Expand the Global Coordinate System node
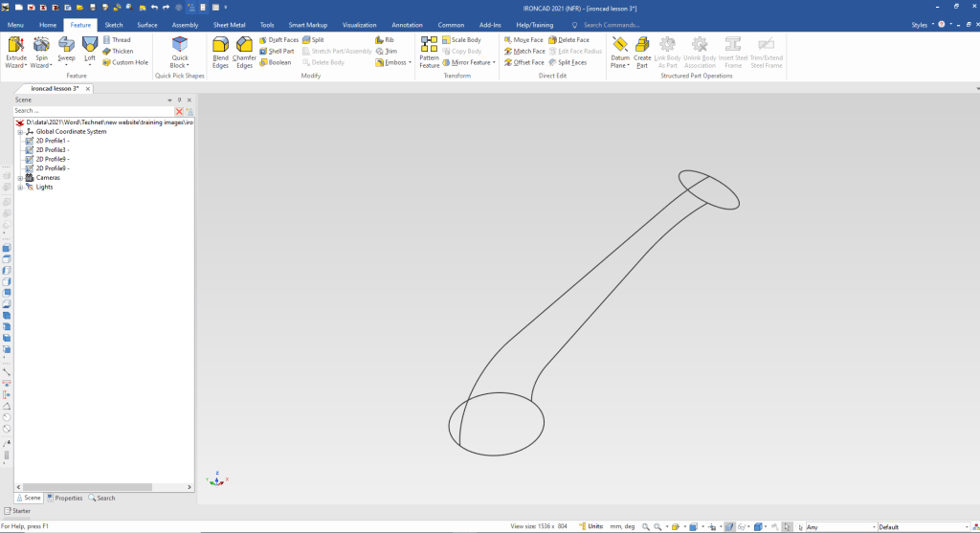The image size is (980, 533). (x=20, y=132)
